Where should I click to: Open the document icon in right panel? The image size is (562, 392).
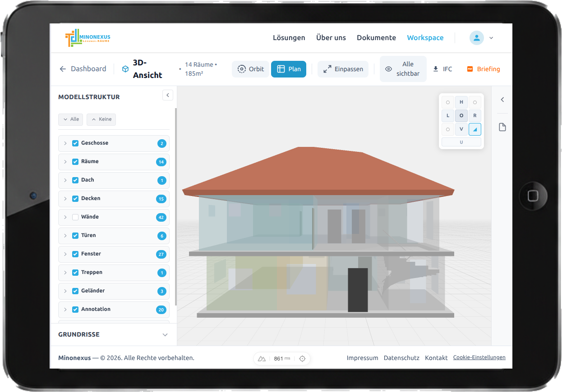click(x=502, y=128)
